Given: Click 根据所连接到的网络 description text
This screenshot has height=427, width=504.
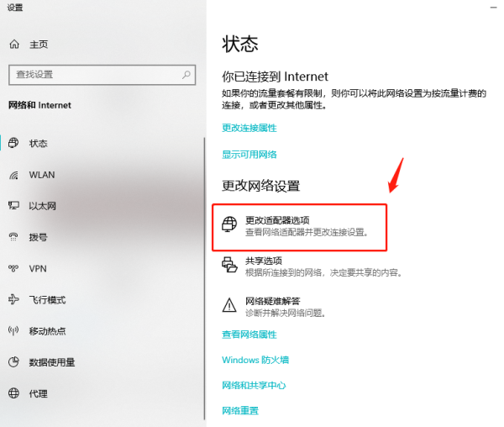Looking at the screenshot, I should point(323,272).
